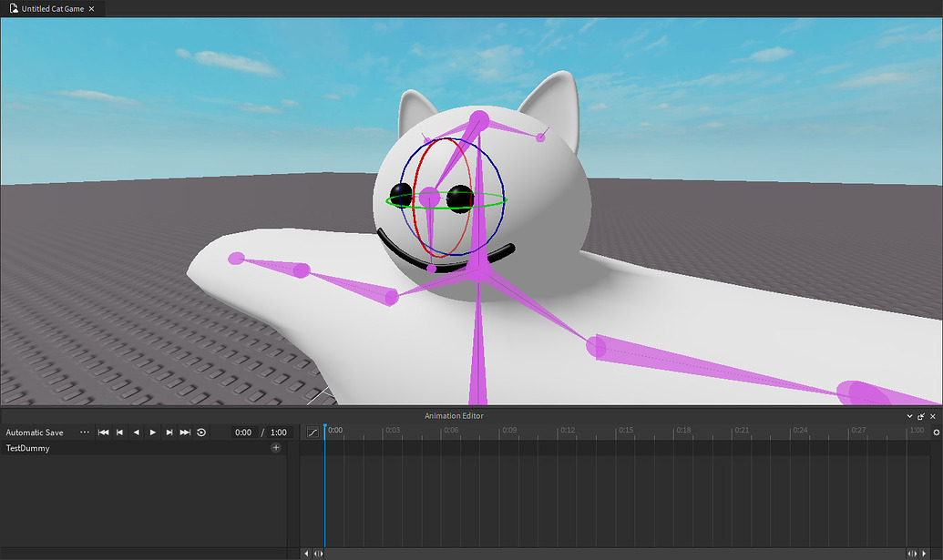943x560 pixels.
Task: Click the TestDummy track name
Action: click(27, 448)
